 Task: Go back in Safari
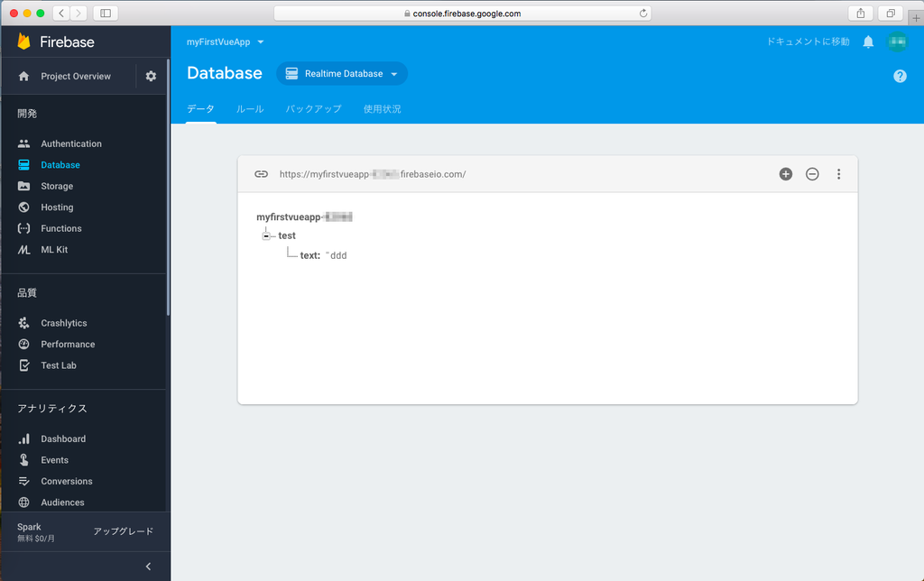61,13
